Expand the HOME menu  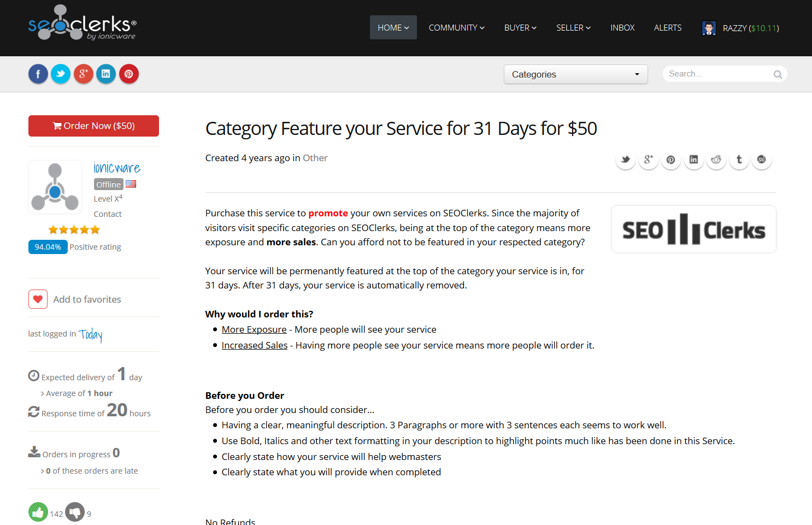[393, 27]
